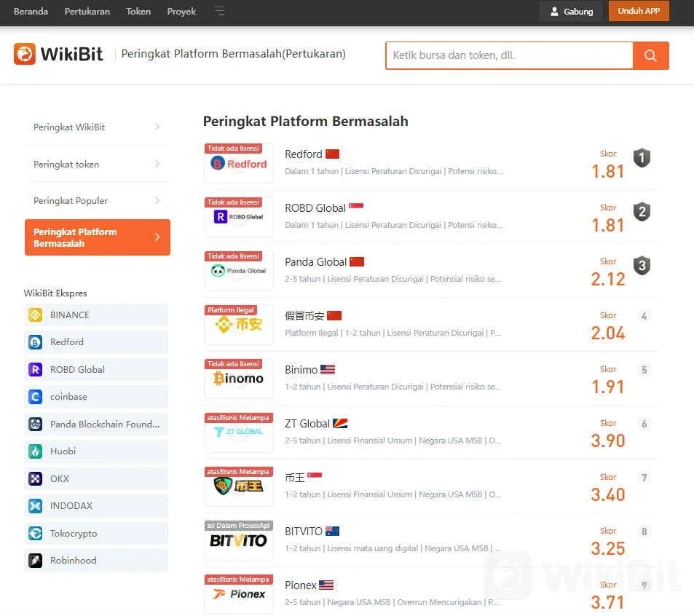694x616 pixels.
Task: Click the China flag next to Panda Global
Action: click(x=357, y=262)
